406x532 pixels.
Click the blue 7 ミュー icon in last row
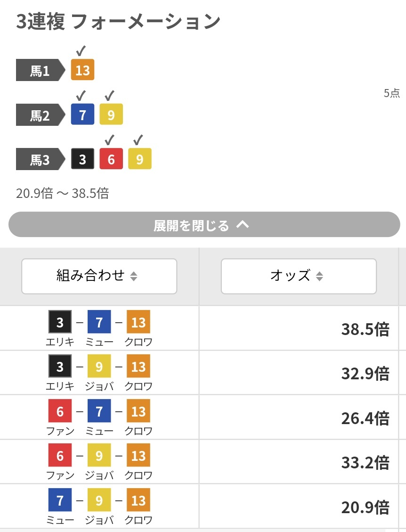[x=60, y=500]
